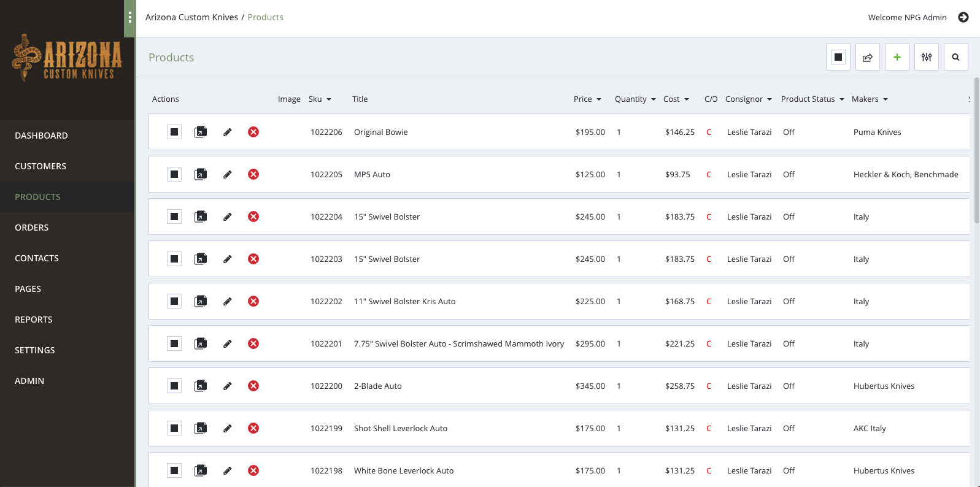Go to Dashboard in sidebar
Image resolution: width=980 pixels, height=487 pixels.
68,136
